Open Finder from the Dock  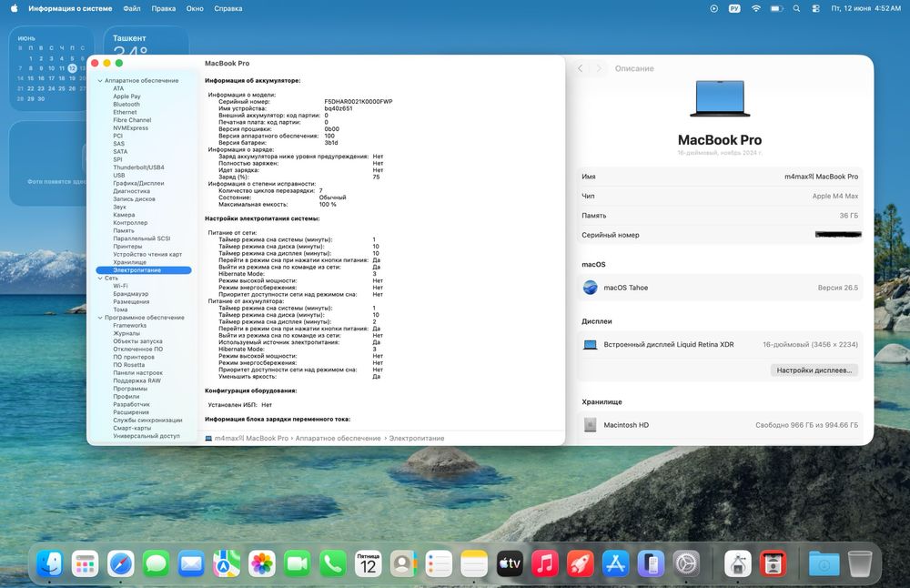click(x=49, y=563)
